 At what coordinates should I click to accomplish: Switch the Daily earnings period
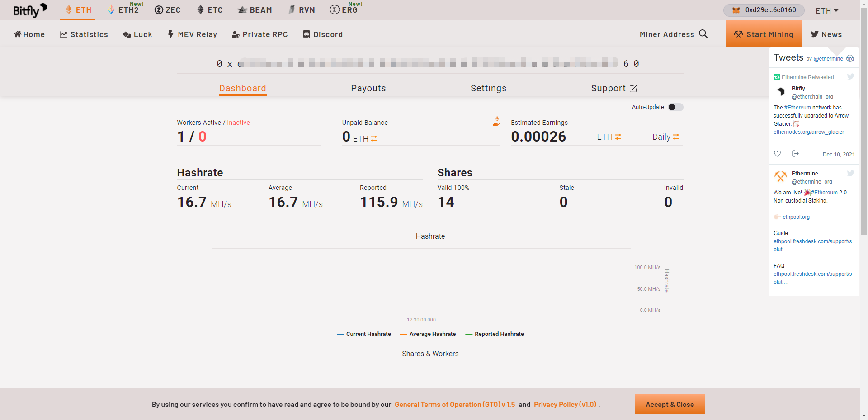point(666,137)
